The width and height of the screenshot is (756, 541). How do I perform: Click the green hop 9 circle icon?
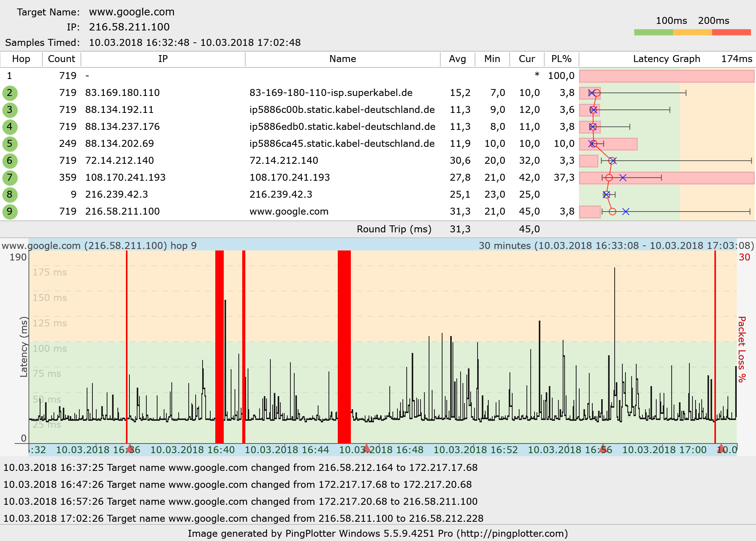[10, 212]
